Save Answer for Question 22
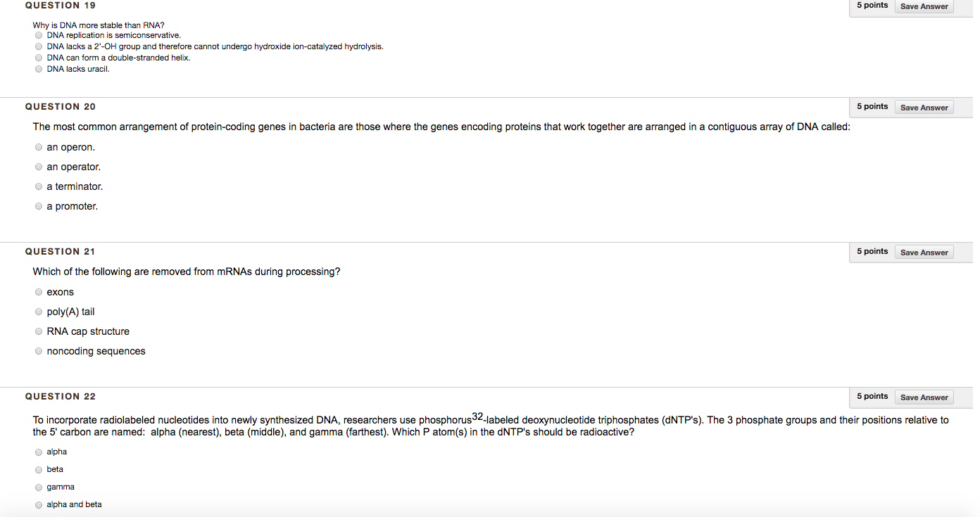The image size is (980, 517). [924, 397]
